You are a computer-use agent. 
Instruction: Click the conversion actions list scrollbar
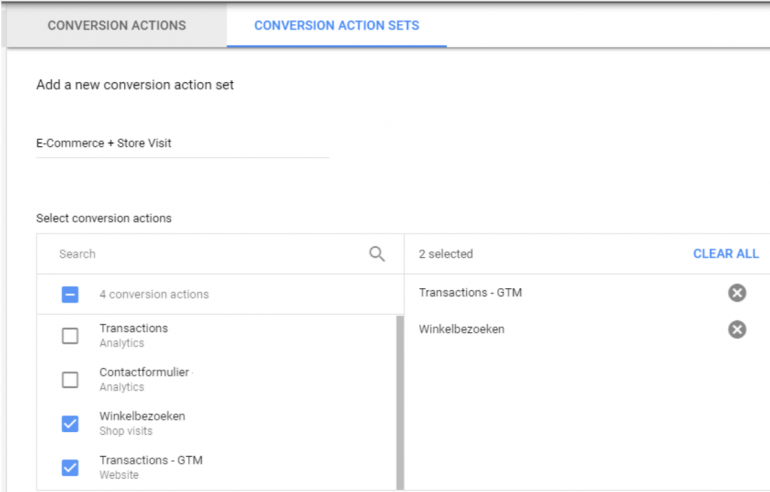(x=400, y=403)
